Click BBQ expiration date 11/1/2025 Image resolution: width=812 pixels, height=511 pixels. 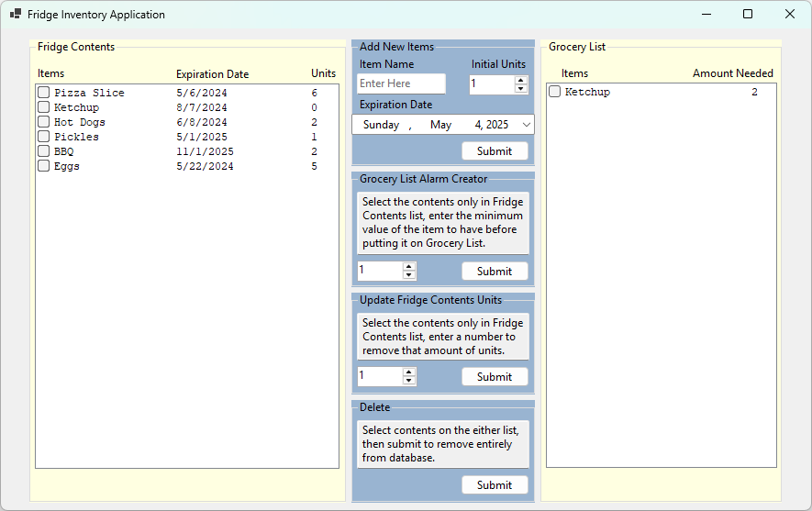pyautogui.click(x=205, y=151)
